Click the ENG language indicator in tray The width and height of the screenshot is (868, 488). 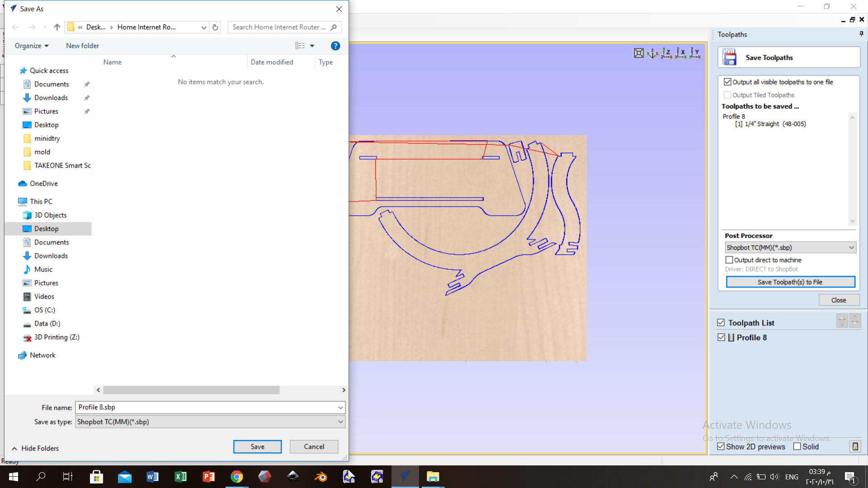pos(792,477)
